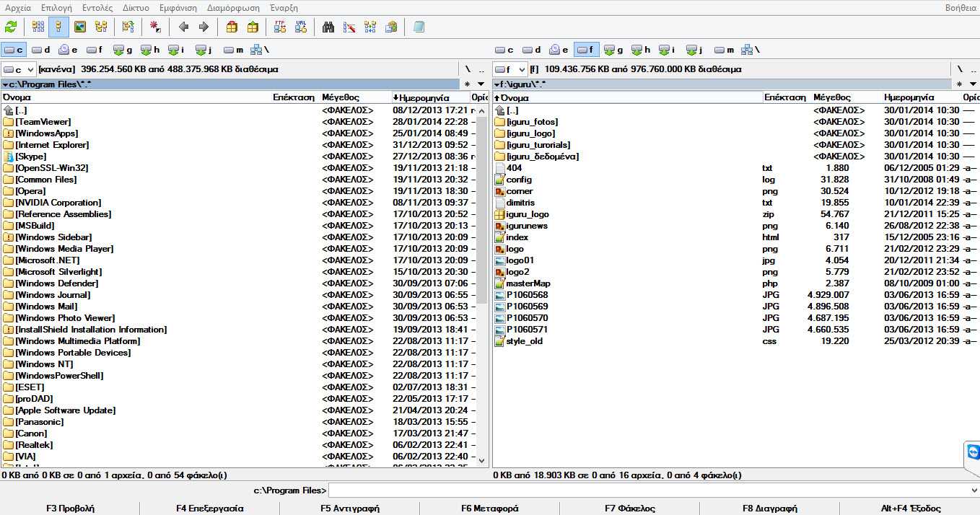Viewport: 980px width, 515px height.
Task: Open left panel favorites asterisk menu
Action: point(468,84)
